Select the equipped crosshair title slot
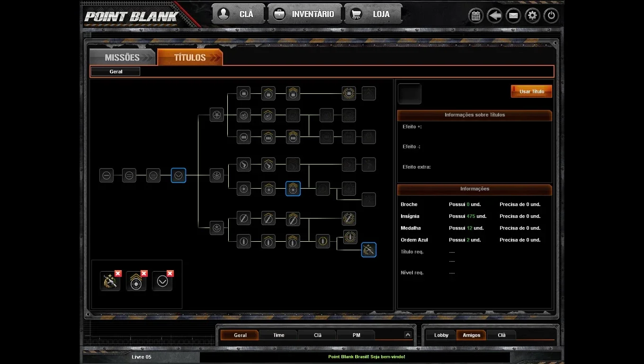Image resolution: width=644 pixels, height=364 pixels. click(x=136, y=282)
